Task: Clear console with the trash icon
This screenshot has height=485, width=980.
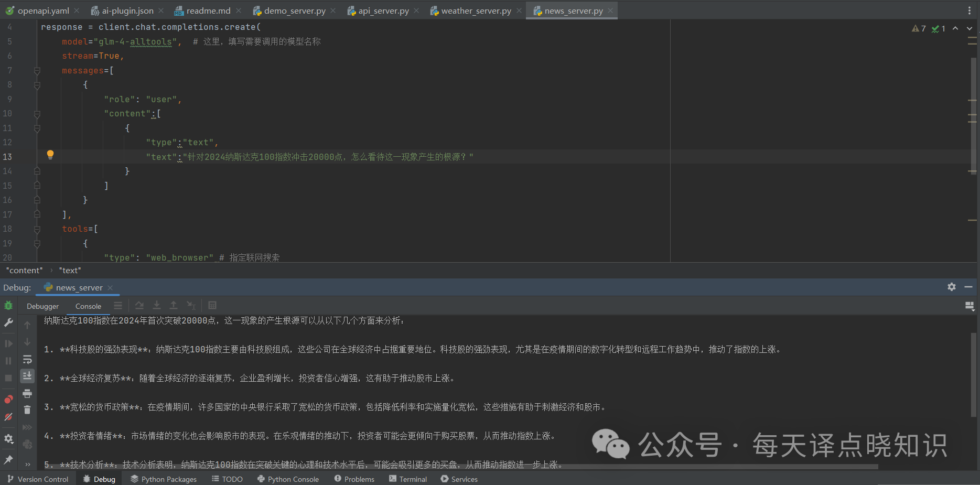Action: (x=27, y=410)
